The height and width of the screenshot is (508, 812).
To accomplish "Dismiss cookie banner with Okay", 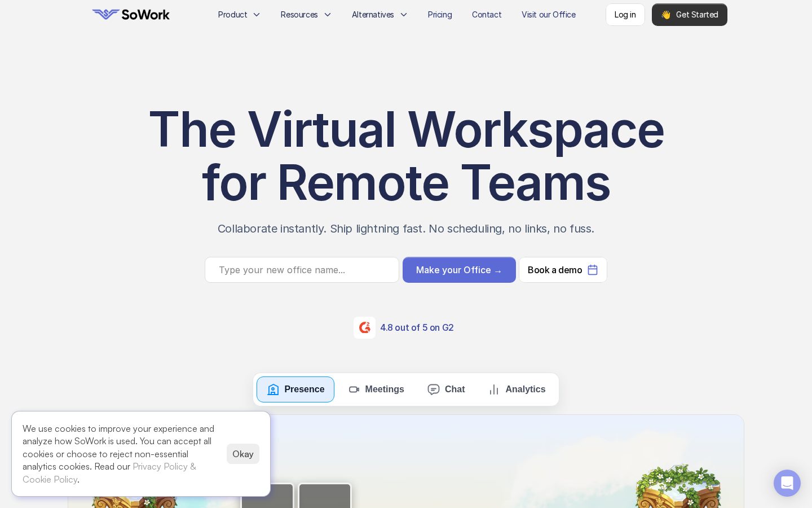I will point(243,454).
